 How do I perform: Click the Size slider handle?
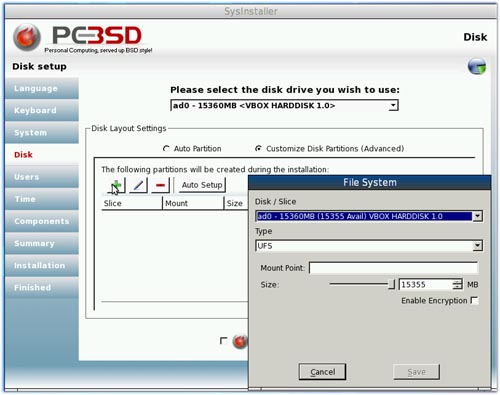[x=391, y=284]
